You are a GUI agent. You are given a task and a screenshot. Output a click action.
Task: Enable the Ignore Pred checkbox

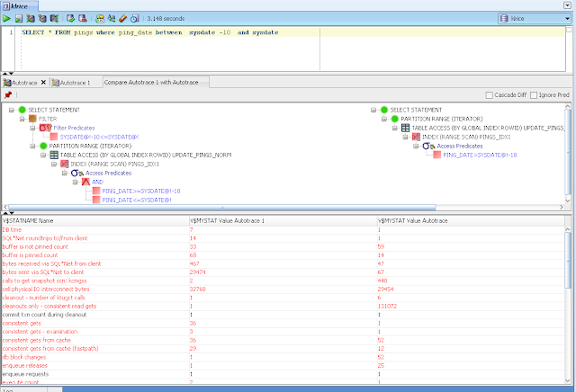[534, 95]
